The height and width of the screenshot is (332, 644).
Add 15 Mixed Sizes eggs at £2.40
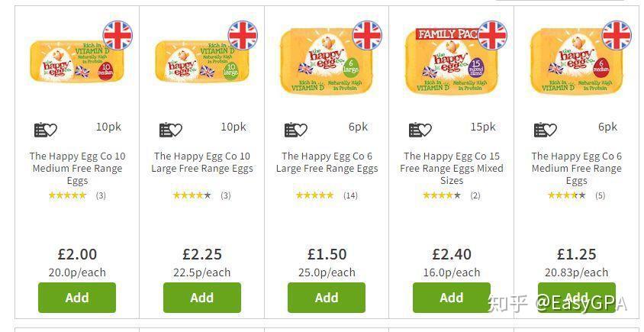point(452,298)
